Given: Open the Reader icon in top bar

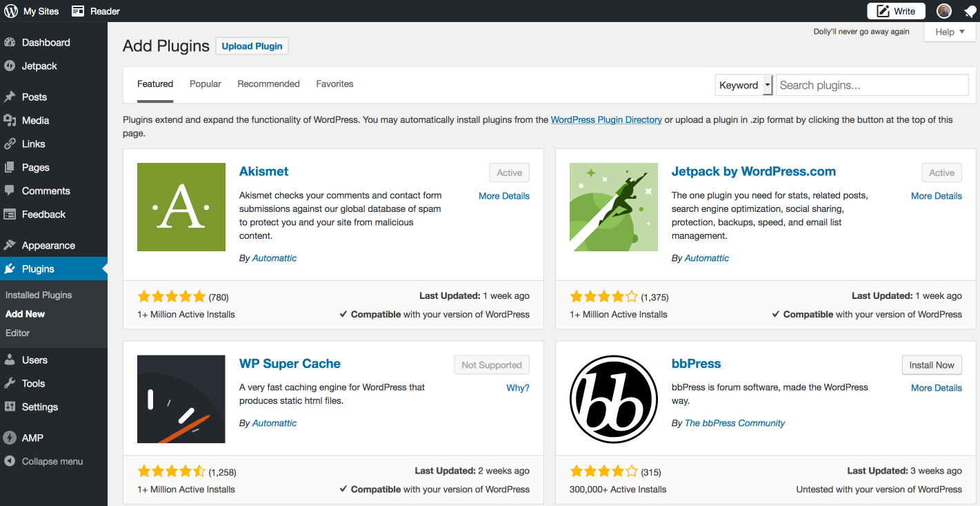Looking at the screenshot, I should point(79,11).
